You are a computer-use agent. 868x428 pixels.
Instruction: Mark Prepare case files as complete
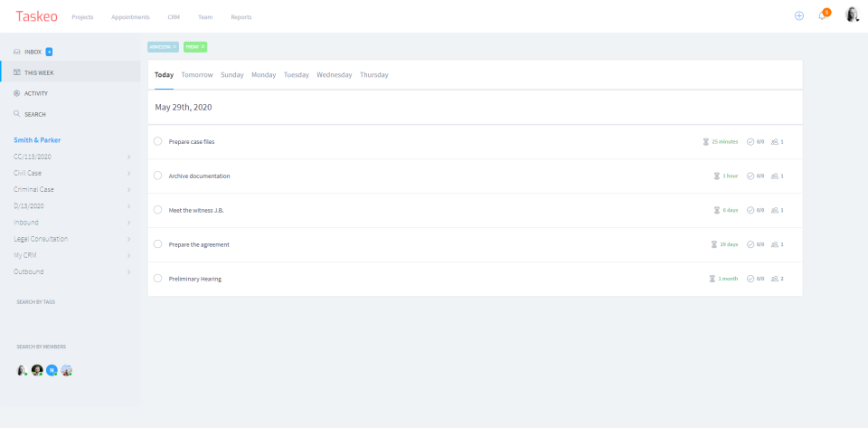[157, 141]
